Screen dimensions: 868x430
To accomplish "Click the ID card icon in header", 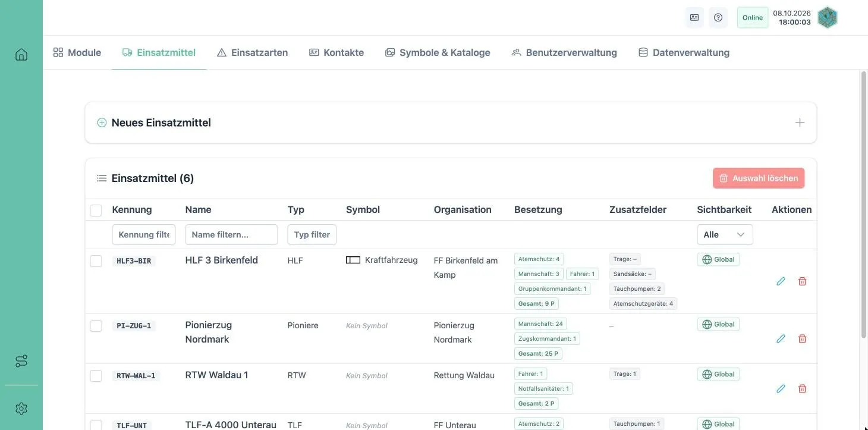I will pos(694,18).
